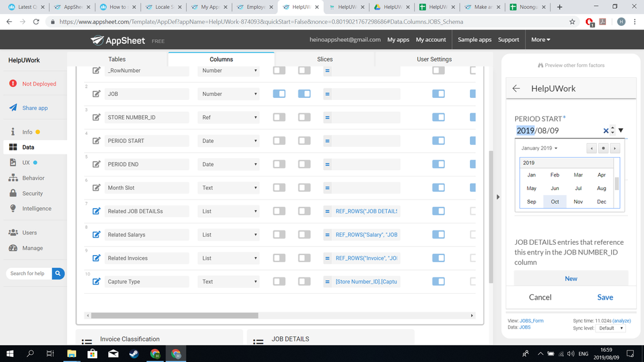Screen dimensions: 644x362
Task: Toggle label switch for PERIOD END row
Action: click(x=304, y=164)
